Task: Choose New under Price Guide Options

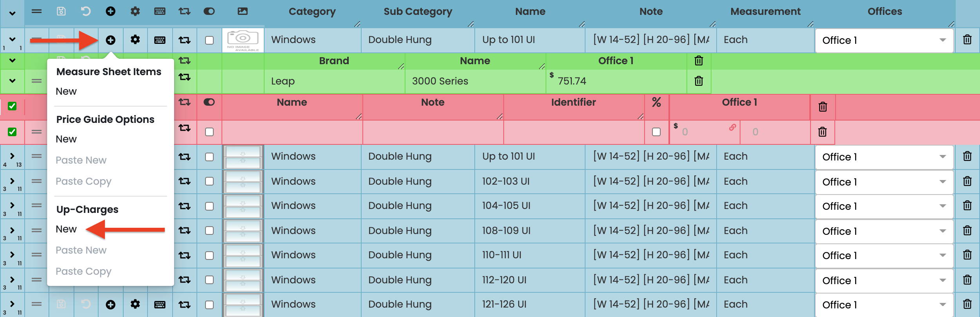Action: tap(66, 139)
